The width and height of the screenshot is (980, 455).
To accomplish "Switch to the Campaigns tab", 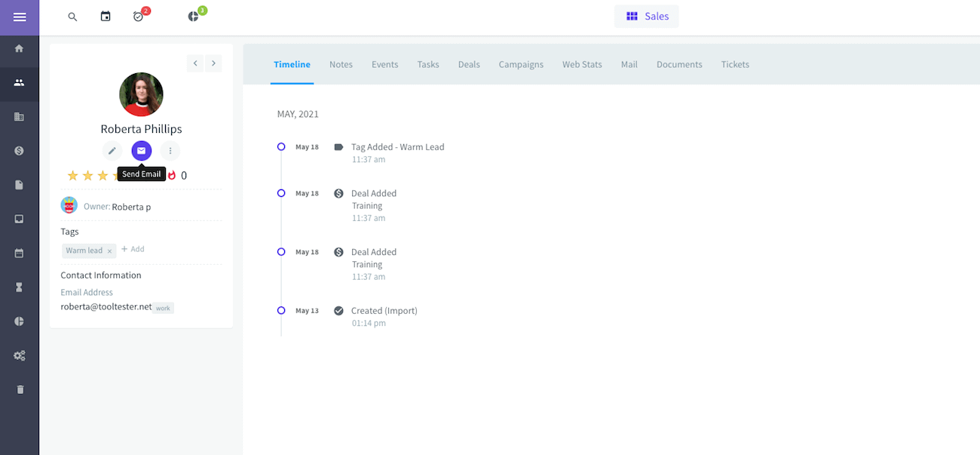I will (521, 64).
